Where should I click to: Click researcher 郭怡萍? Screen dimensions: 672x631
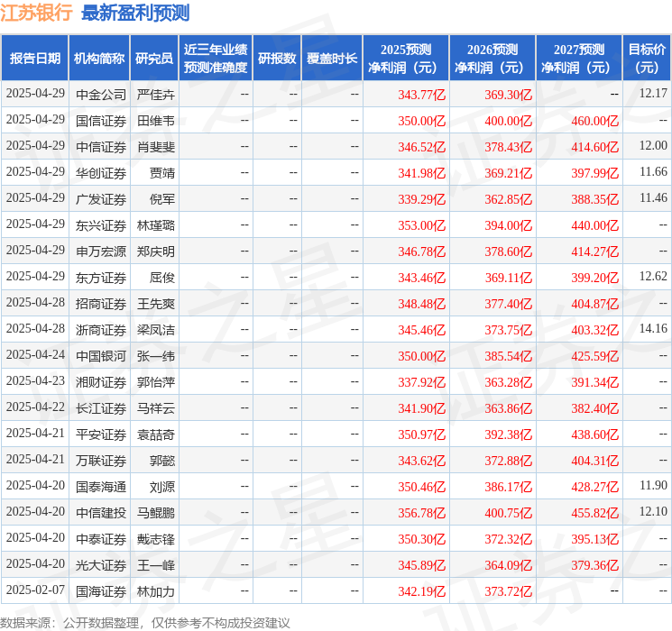(156, 382)
